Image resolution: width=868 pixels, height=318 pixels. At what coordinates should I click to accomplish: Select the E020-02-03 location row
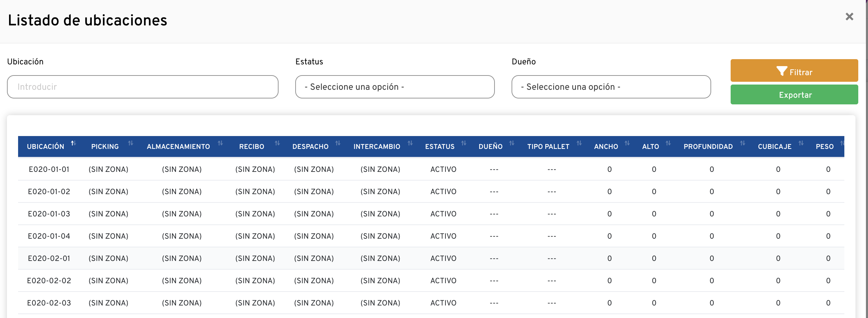[49, 303]
